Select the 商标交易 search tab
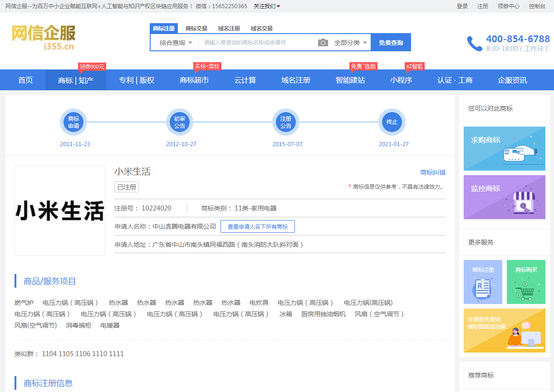Image resolution: width=554 pixels, height=392 pixels. 196,28
